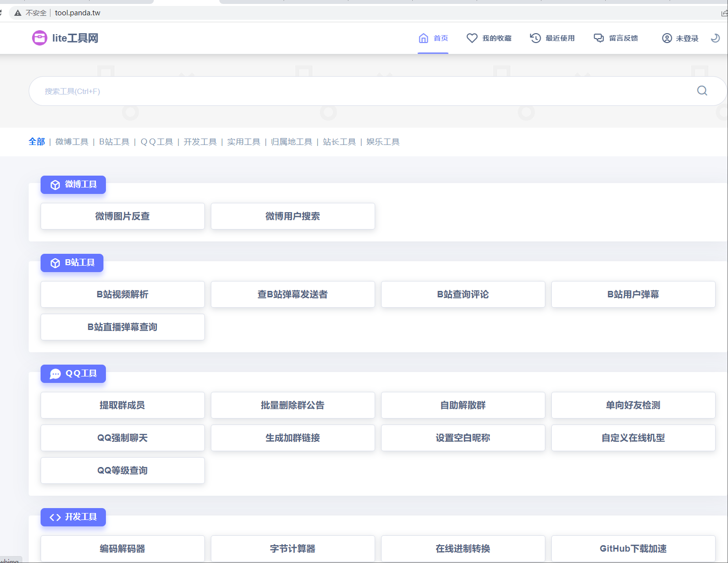
Task: Select the 实用工具 category filter link
Action: pos(243,142)
